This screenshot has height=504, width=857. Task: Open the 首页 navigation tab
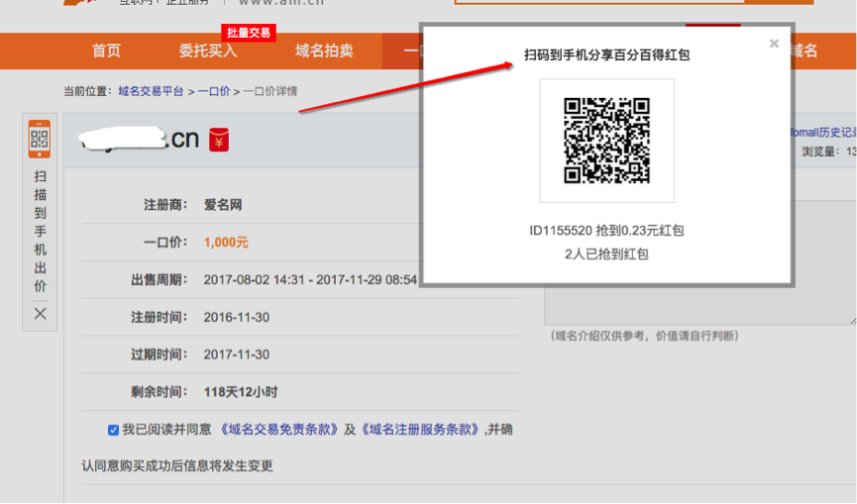[x=106, y=50]
